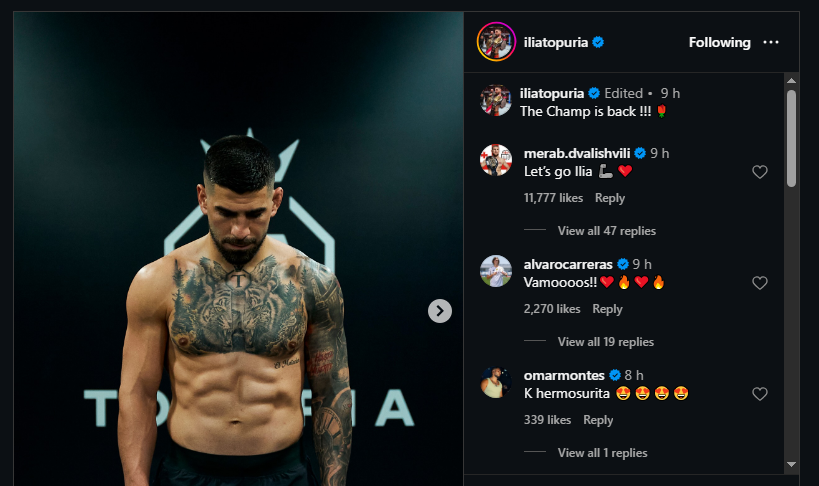Reply to merab.dvalishvili's comment
The width and height of the screenshot is (819, 486).
[610, 198]
